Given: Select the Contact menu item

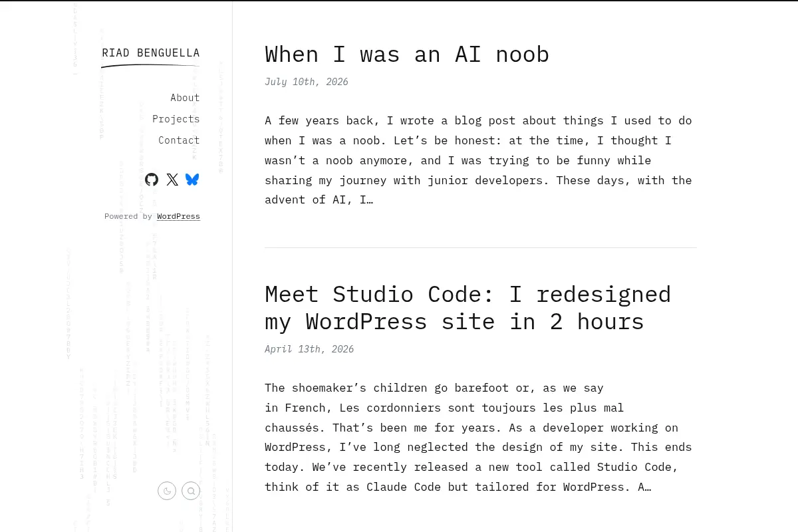Looking at the screenshot, I should [179, 140].
